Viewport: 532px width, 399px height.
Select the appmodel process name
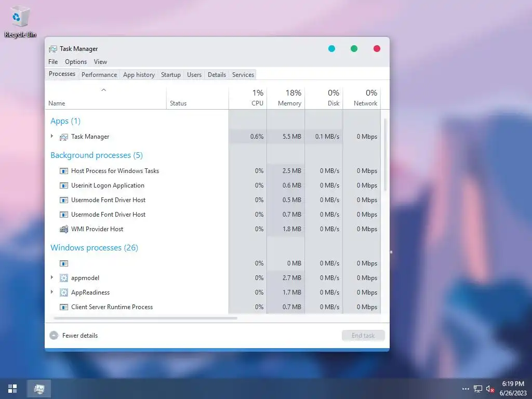[x=85, y=278]
